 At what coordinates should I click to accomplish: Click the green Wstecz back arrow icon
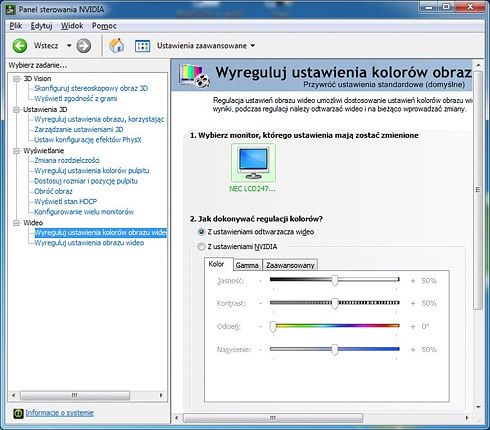click(20, 46)
